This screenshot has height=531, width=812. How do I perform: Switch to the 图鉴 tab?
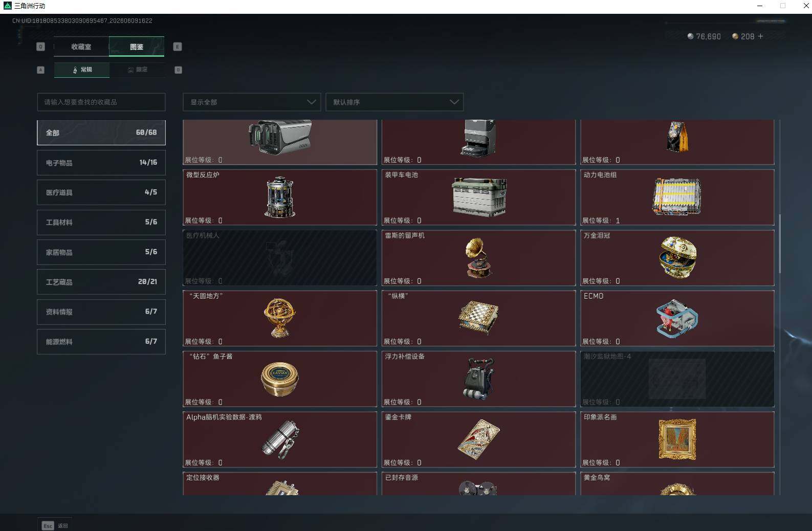point(137,47)
